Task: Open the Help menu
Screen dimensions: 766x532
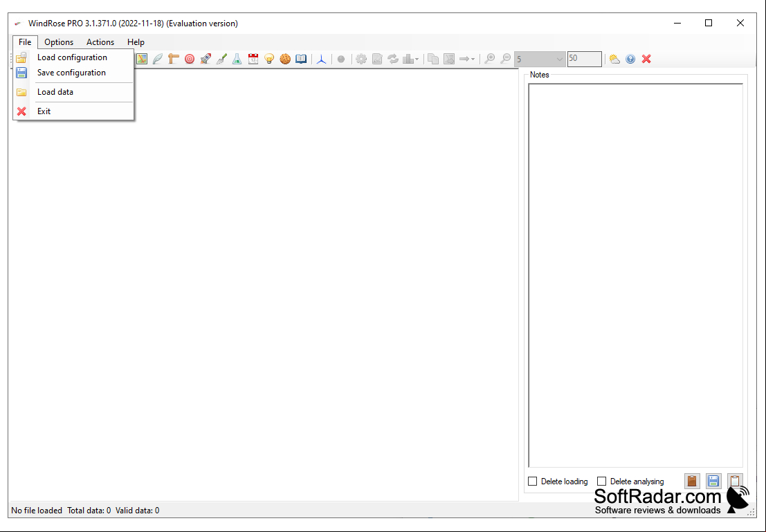Action: tap(136, 42)
